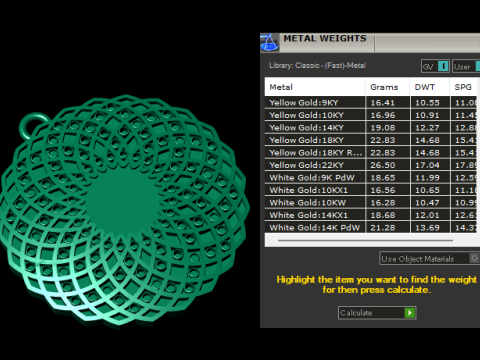Image resolution: width=480 pixels, height=360 pixels.
Task: Toggle the User library switch
Action: pyautogui.click(x=466, y=66)
